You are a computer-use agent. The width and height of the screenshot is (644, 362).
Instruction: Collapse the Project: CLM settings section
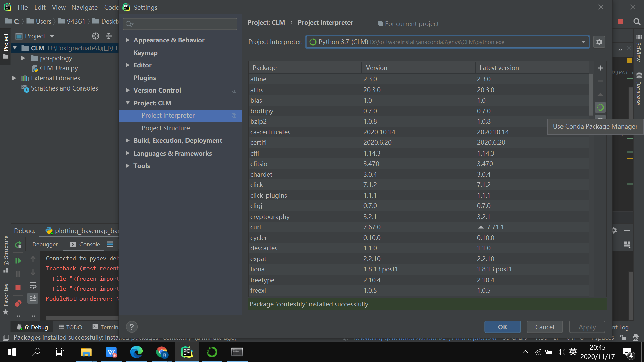point(127,103)
